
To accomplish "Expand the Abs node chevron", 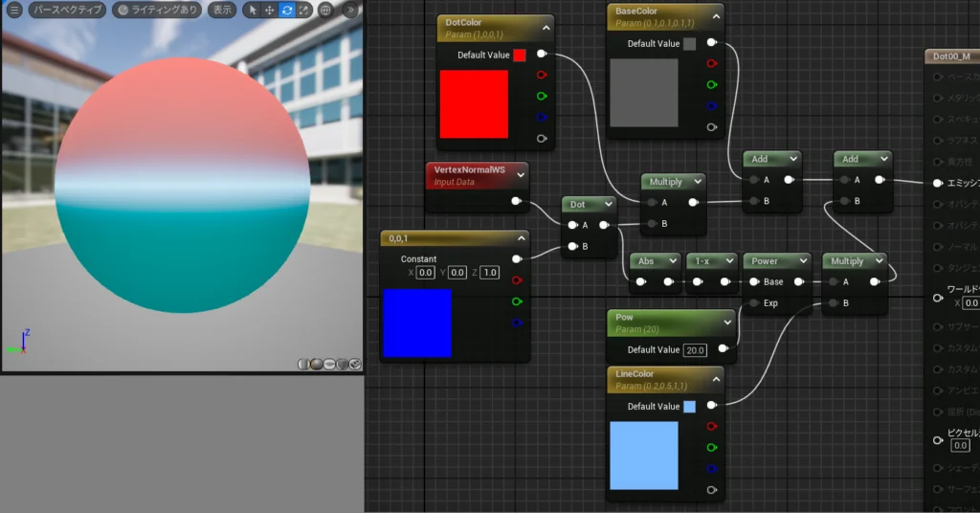I will (x=673, y=261).
